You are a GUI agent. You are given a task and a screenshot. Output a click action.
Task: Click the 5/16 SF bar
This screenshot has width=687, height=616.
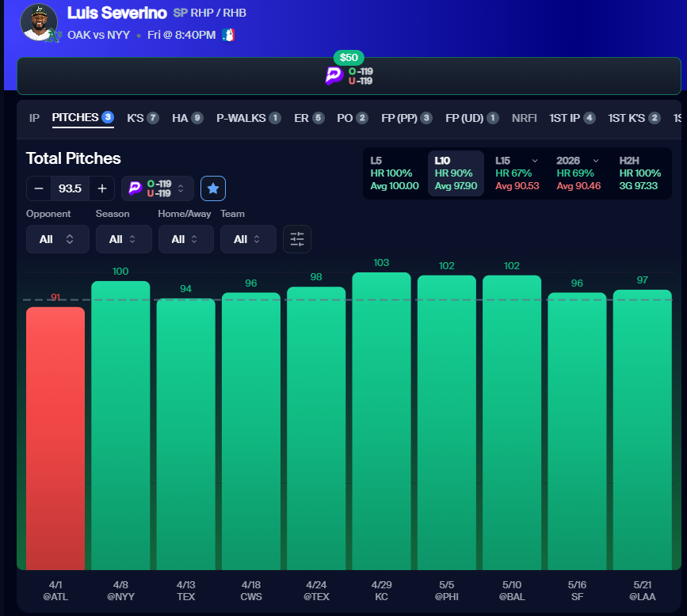(x=577, y=432)
